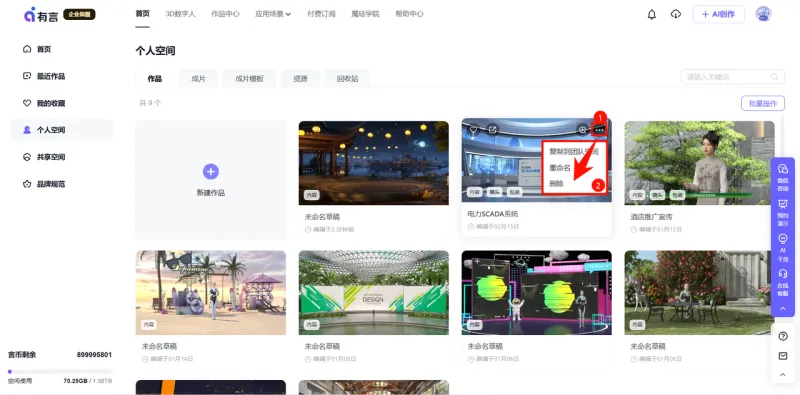Open the garden patio draft thumbnail
The image size is (800, 395).
click(x=699, y=292)
